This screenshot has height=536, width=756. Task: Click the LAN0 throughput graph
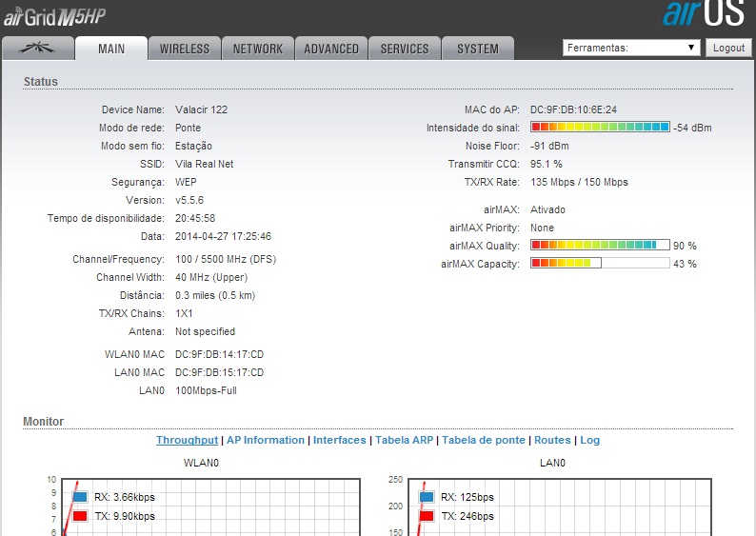coord(559,506)
